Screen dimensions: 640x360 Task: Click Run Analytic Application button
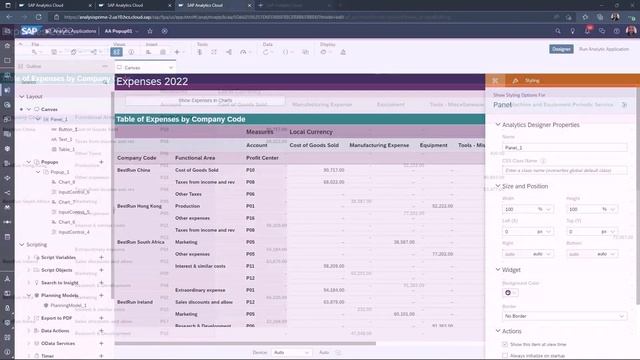(604, 49)
